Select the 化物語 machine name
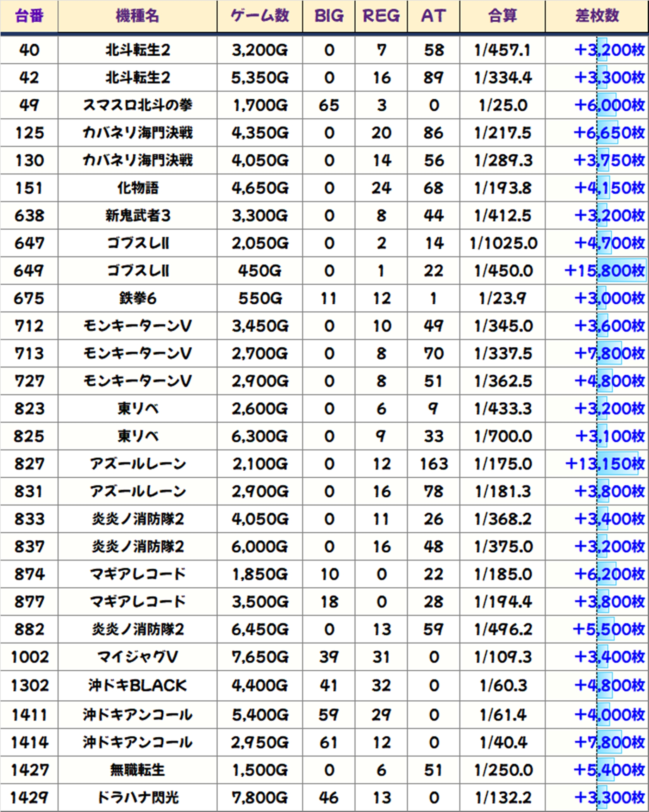The width and height of the screenshot is (649, 812). pyautogui.click(x=137, y=187)
